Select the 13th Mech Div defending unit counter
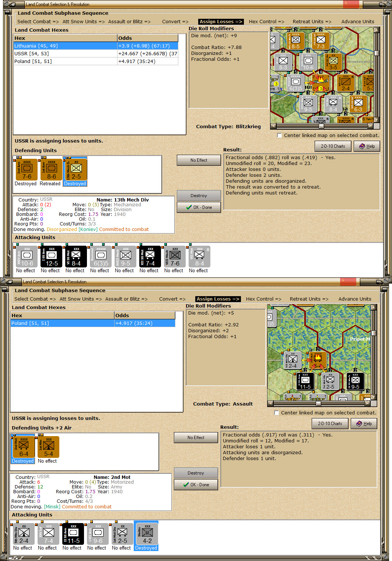This screenshot has height=561, width=392. coord(75,169)
